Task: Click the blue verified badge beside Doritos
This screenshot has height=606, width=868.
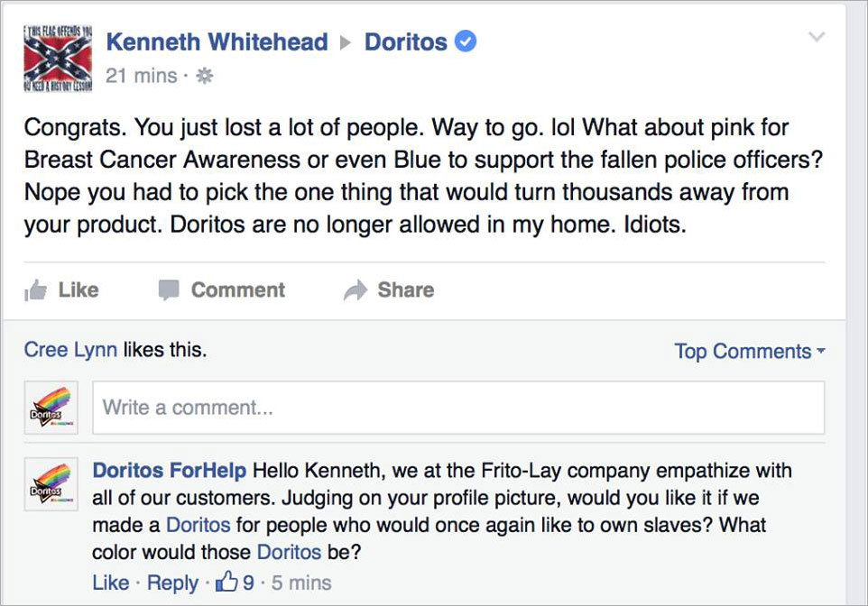Action: click(x=466, y=41)
